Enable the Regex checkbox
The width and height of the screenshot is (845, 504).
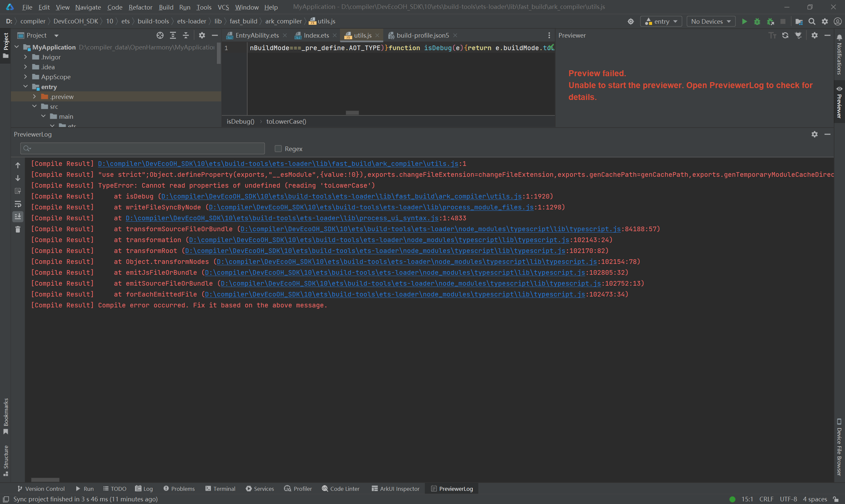click(278, 149)
